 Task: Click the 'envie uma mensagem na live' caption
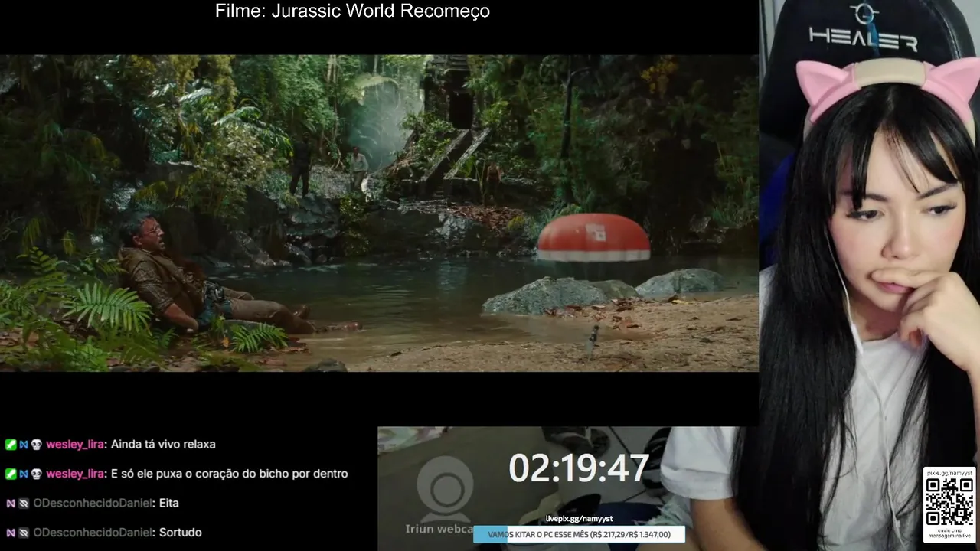949,534
